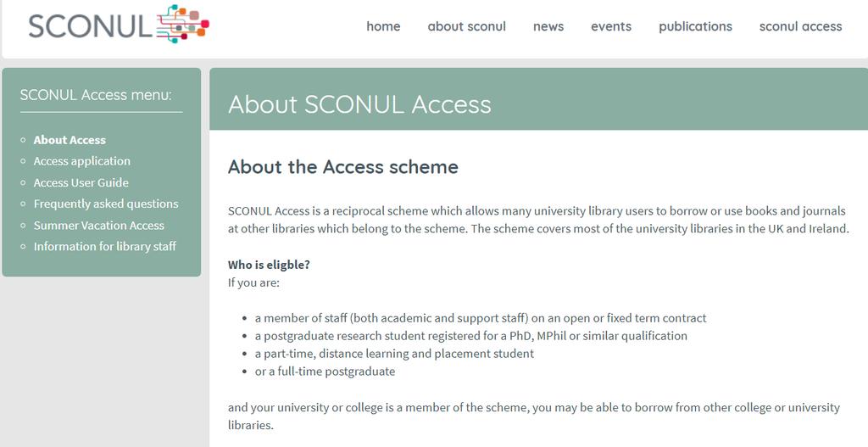Click the Who is eligble? subheading
This screenshot has height=447, width=868.
tap(269, 265)
